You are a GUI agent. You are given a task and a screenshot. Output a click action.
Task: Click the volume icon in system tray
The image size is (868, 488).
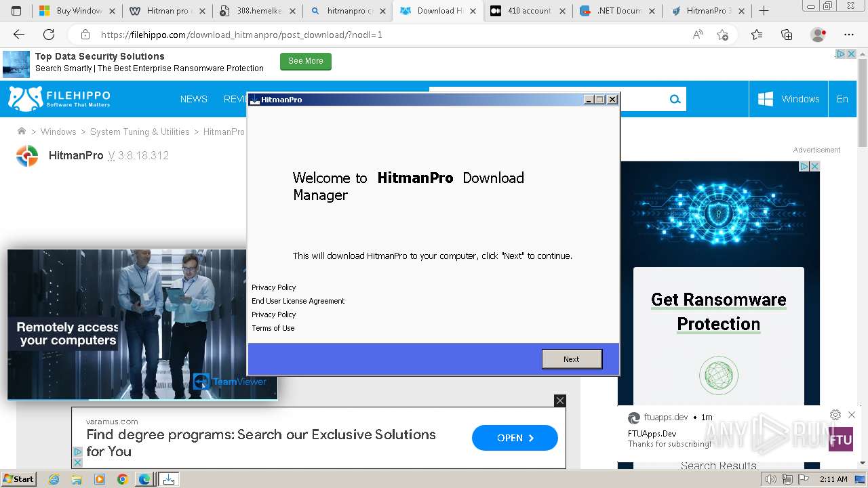(771, 479)
